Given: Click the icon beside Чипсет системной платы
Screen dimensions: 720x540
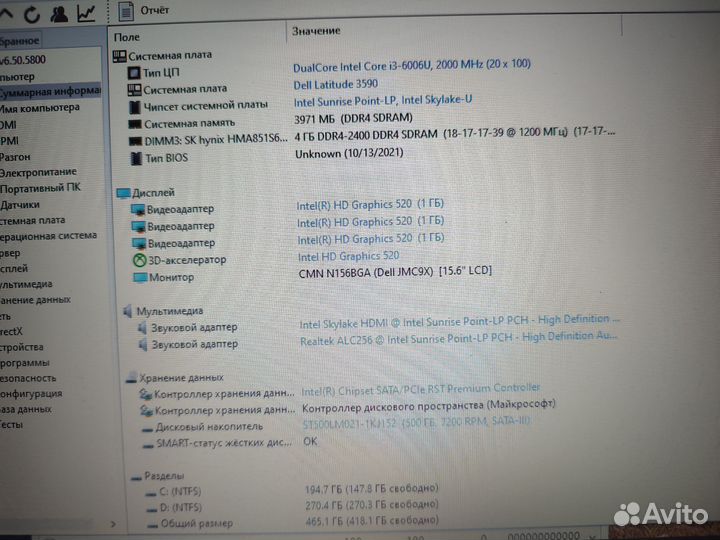Looking at the screenshot, I should tap(135, 107).
